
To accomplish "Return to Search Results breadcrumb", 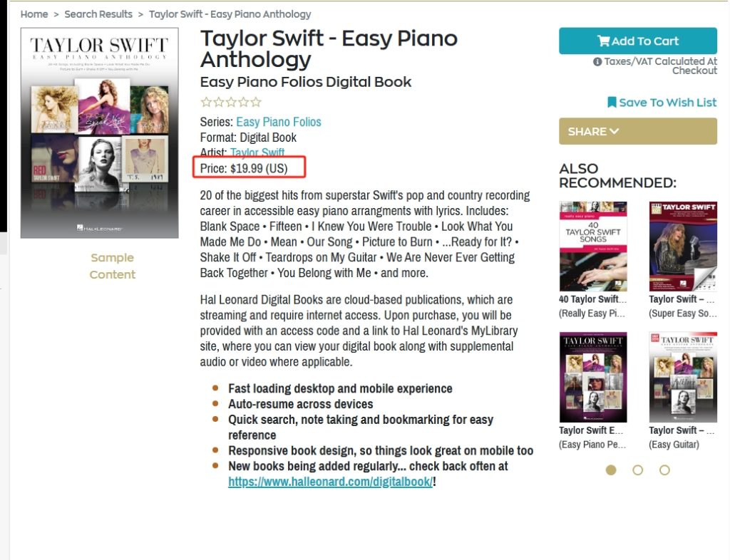I will 98,14.
